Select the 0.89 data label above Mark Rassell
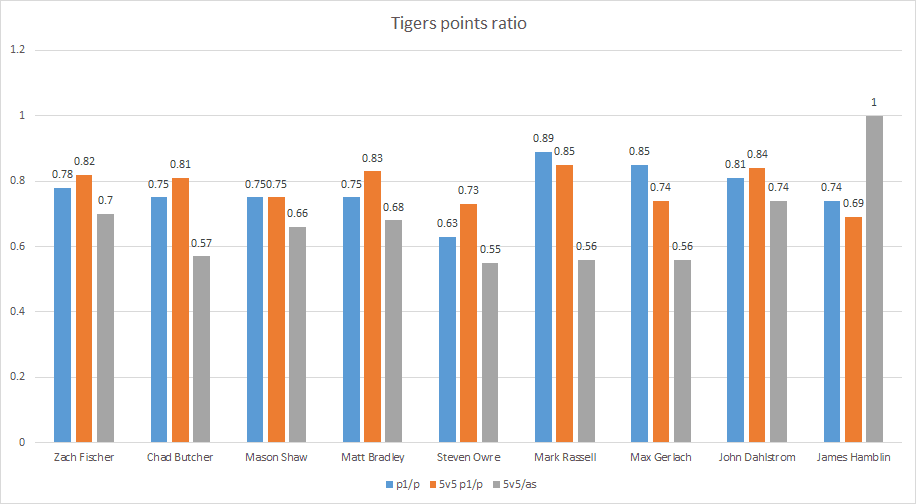 [x=543, y=140]
